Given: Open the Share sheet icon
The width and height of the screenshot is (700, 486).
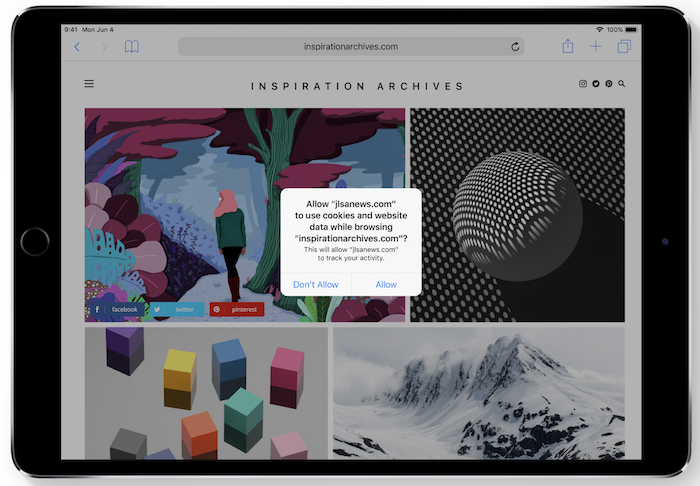Looking at the screenshot, I should [568, 46].
